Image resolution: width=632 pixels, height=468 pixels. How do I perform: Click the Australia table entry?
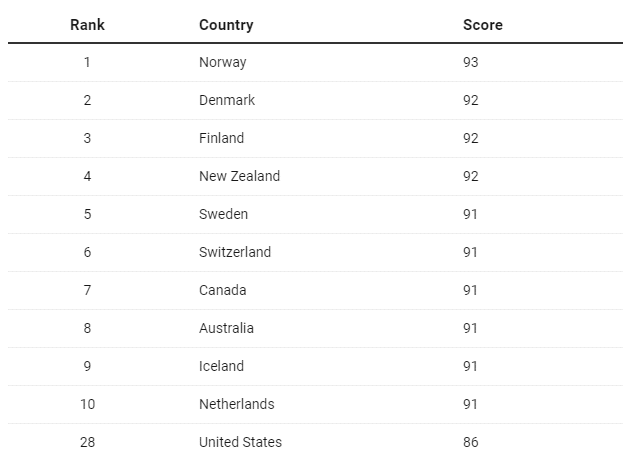226,328
